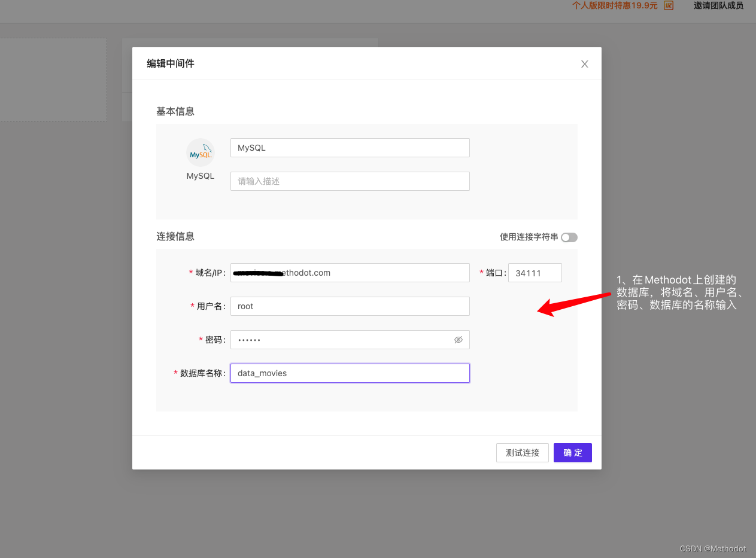
Task: Click the 域名/IP input field
Action: tap(350, 273)
